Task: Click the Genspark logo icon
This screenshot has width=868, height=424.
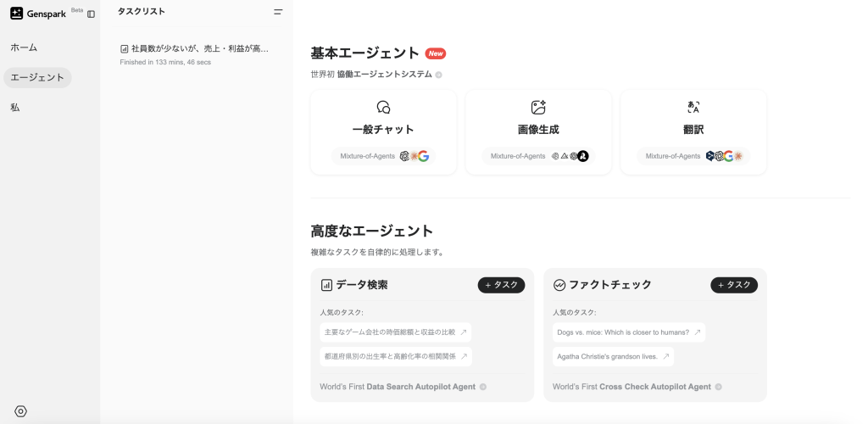Action: tap(16, 14)
